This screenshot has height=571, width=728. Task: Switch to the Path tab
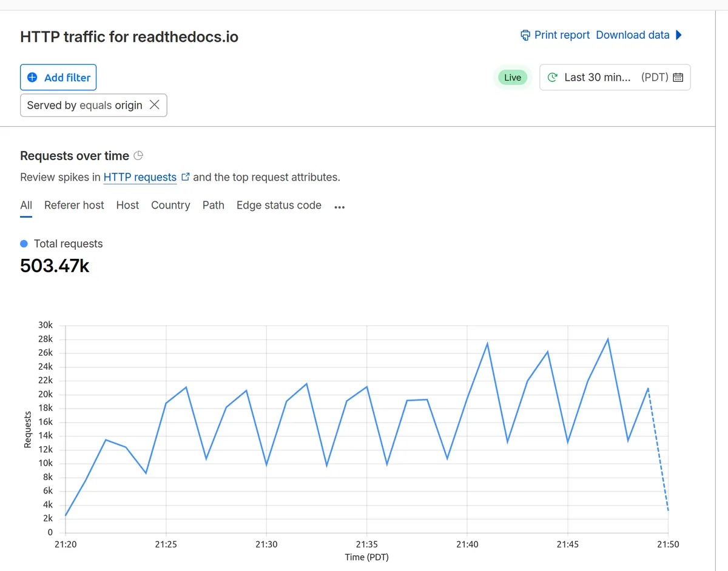tap(214, 205)
